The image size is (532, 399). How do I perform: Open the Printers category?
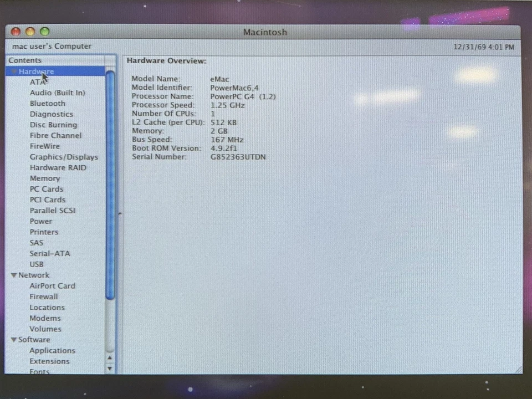(44, 232)
